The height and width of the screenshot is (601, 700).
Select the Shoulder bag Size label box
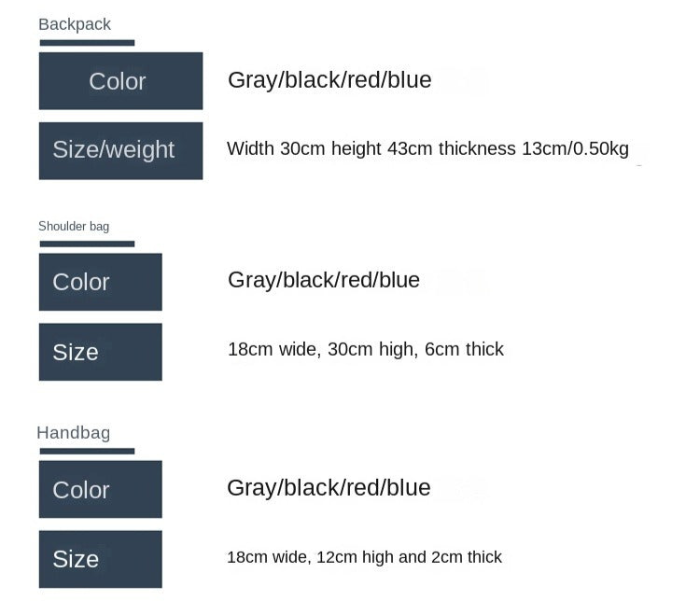point(100,352)
